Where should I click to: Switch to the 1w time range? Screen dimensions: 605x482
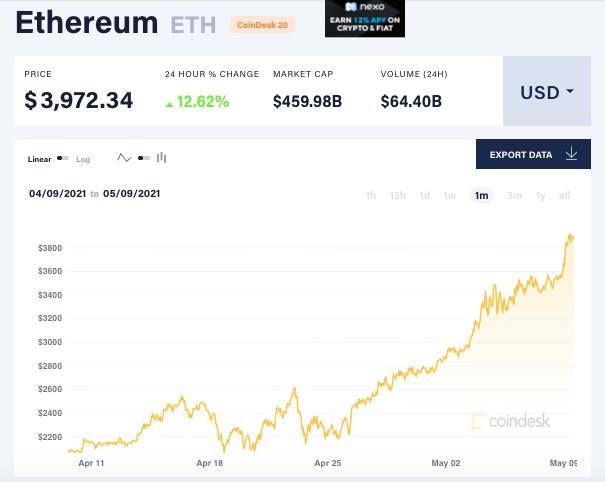(450, 195)
